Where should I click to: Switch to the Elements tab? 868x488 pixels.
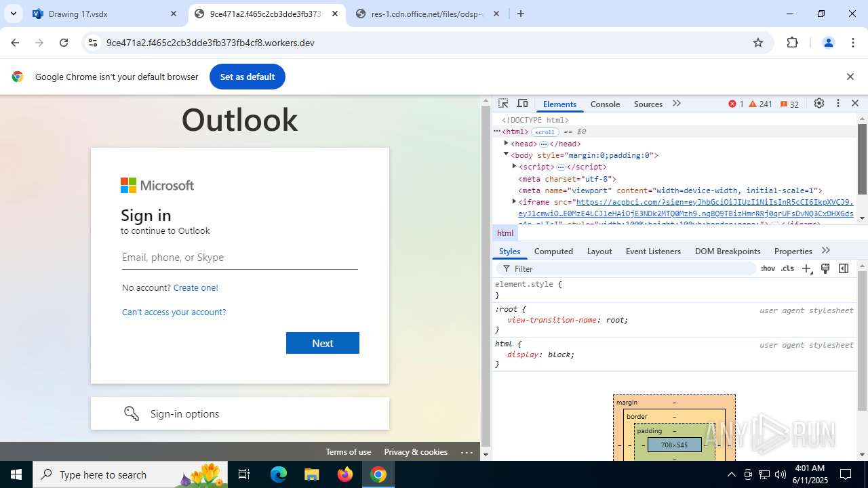(559, 104)
